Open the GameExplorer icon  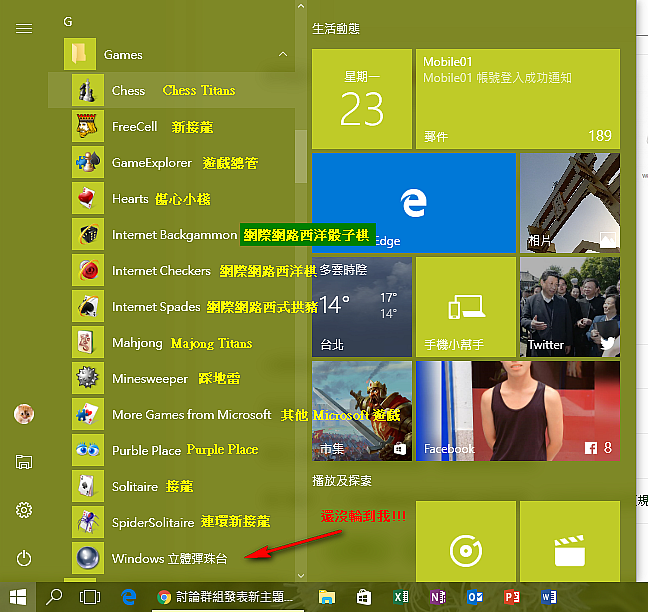(88, 162)
